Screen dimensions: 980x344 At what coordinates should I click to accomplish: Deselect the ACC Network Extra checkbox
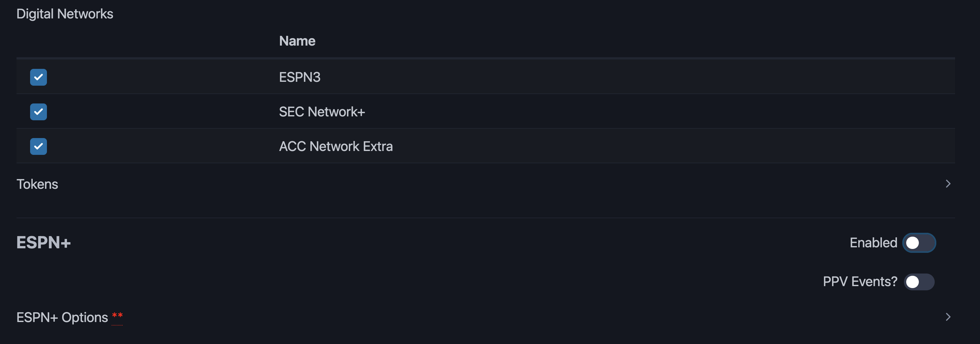point(39,146)
